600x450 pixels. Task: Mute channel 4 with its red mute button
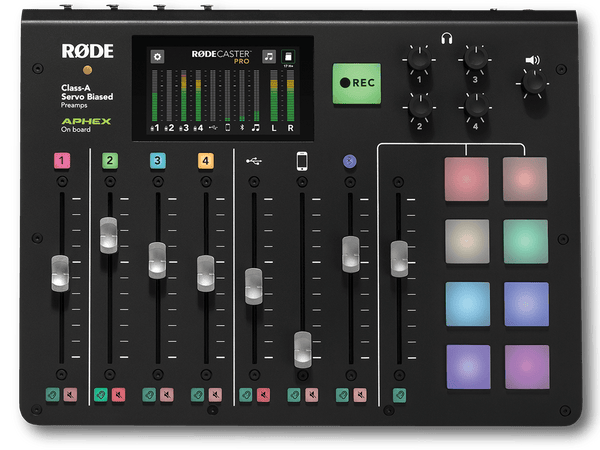point(215,395)
